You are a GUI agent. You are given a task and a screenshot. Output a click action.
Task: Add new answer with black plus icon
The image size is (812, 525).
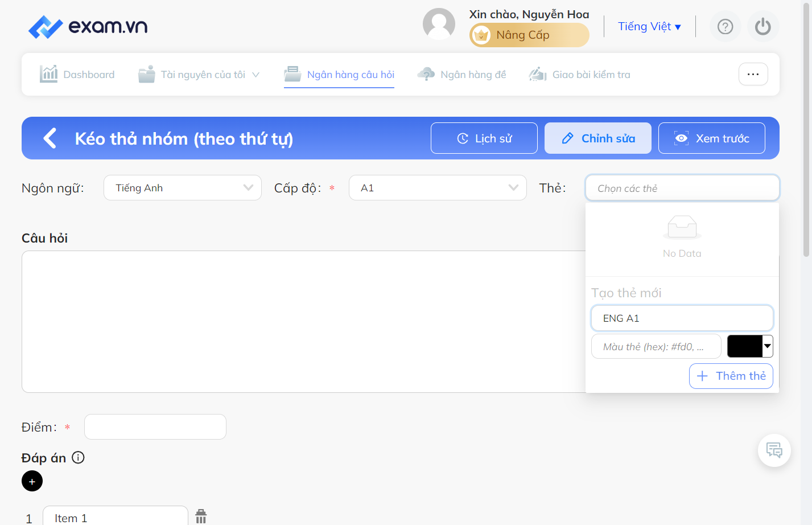[32, 481]
